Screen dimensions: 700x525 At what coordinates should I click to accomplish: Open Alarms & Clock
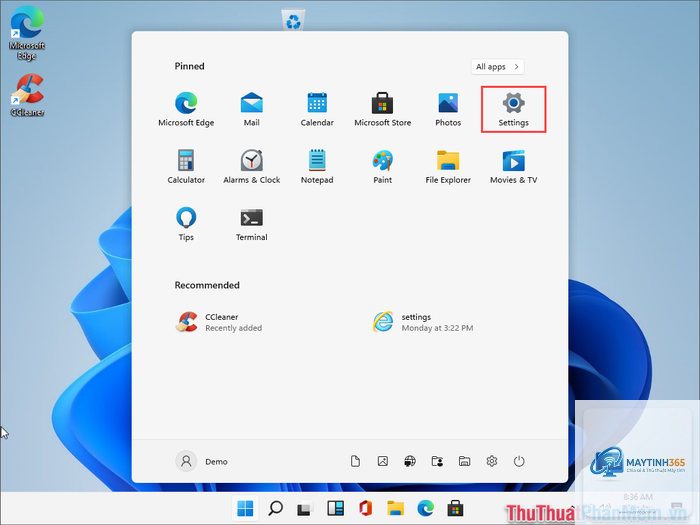251,167
